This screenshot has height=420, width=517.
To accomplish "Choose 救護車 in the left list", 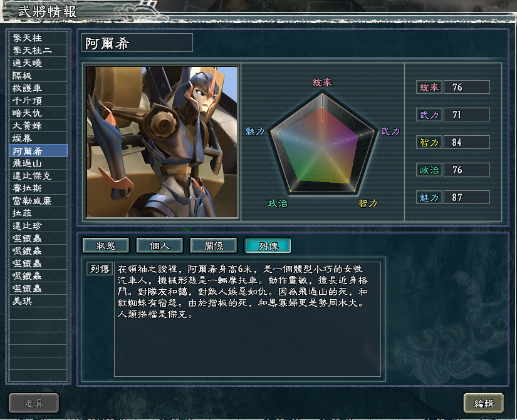I will point(39,88).
